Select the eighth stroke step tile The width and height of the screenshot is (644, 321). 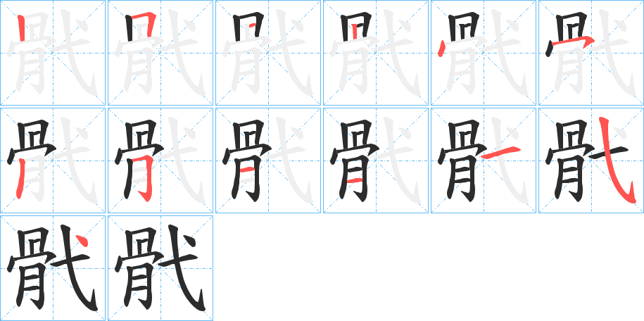pyautogui.click(x=160, y=160)
